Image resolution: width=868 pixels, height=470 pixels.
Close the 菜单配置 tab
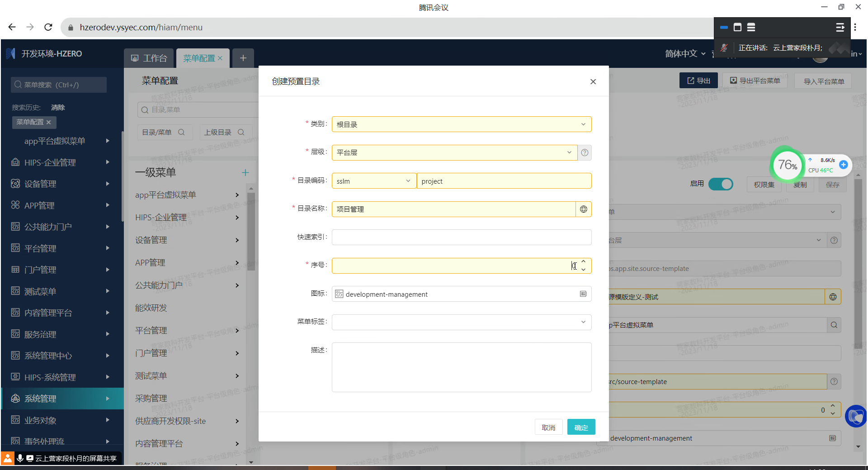click(x=221, y=58)
